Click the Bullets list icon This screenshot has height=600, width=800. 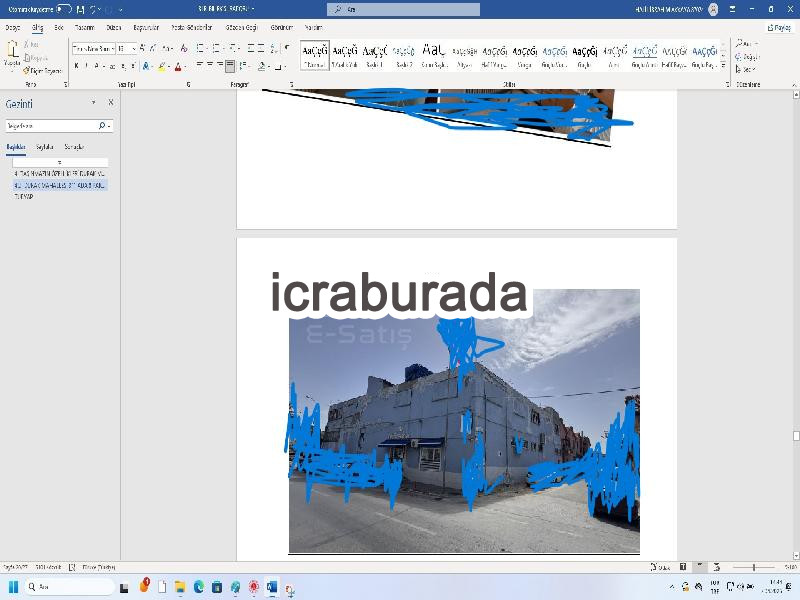point(201,48)
